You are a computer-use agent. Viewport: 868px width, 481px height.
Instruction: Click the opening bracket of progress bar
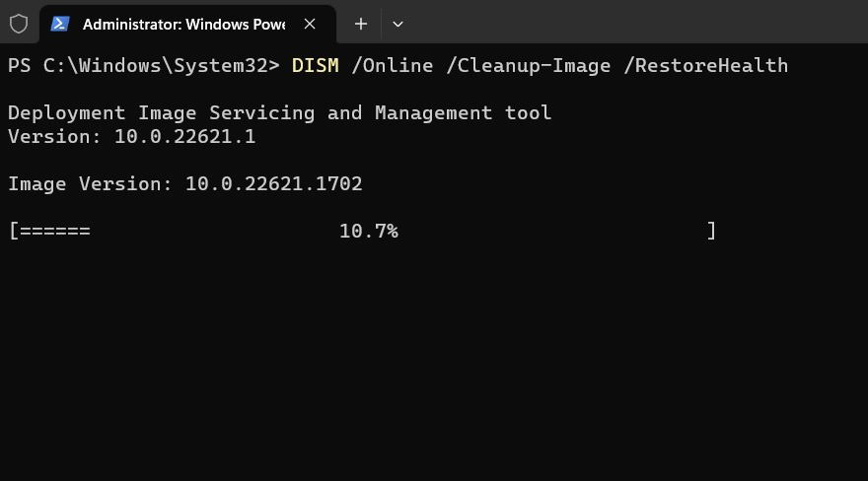pos(14,231)
